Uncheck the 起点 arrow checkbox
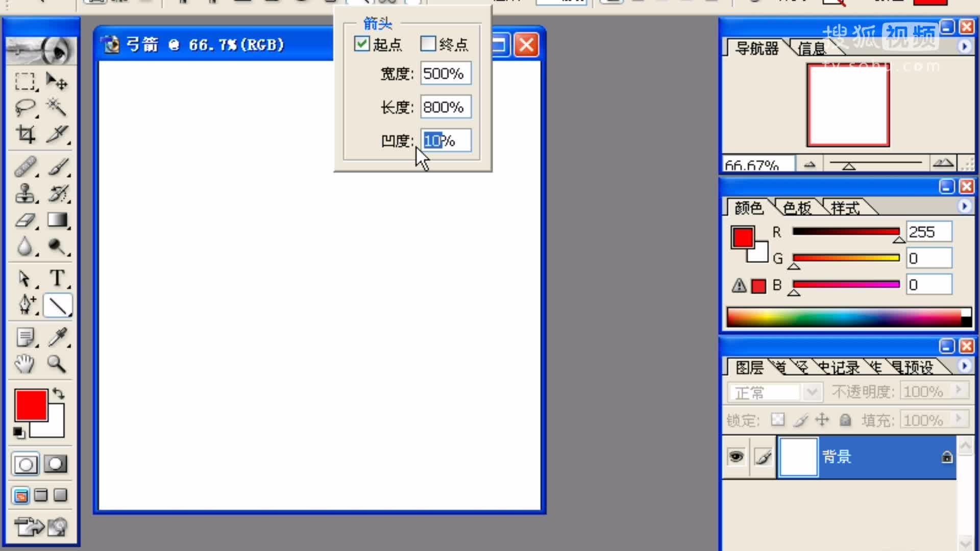The image size is (980, 551). tap(362, 44)
